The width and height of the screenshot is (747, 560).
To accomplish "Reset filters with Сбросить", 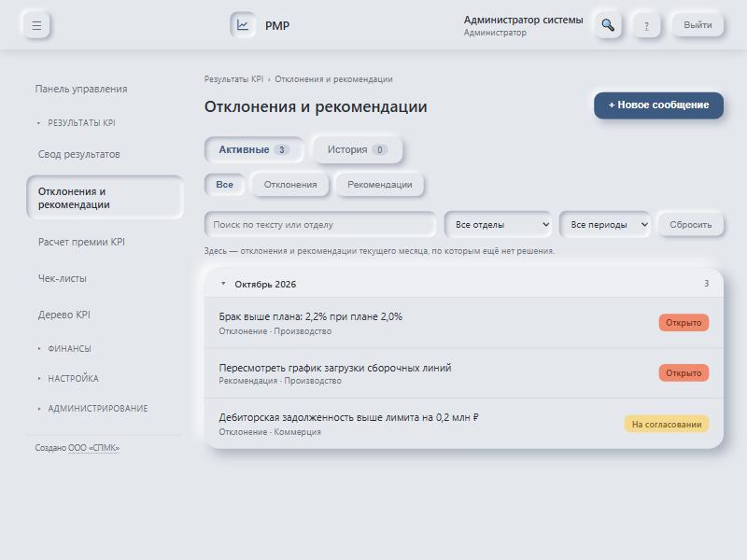I will pos(690,225).
